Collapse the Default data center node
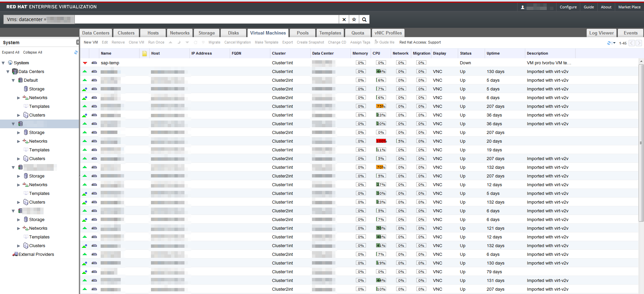Viewport: 644px width, 294px height. point(13,80)
